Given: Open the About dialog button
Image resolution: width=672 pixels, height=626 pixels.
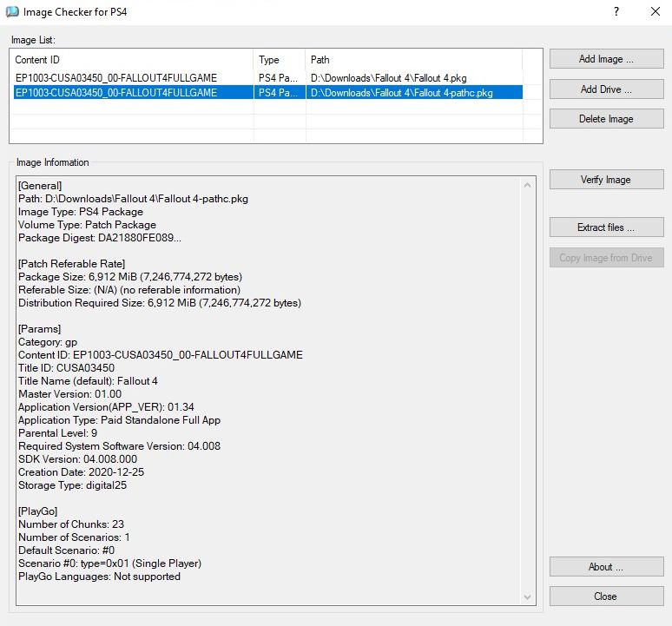Looking at the screenshot, I should 606,567.
